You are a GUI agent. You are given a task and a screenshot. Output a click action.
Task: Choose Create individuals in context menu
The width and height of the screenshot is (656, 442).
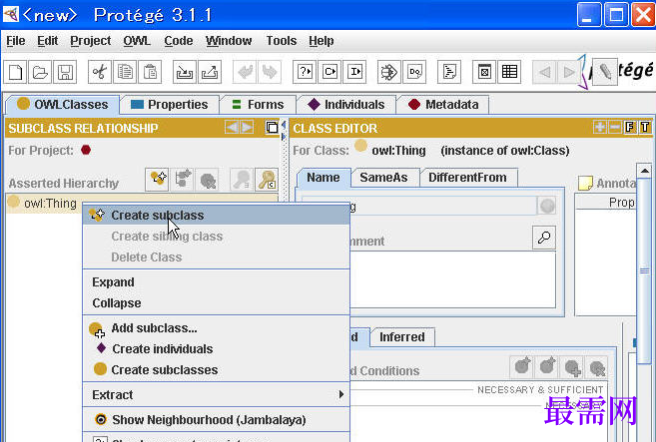click(216, 349)
